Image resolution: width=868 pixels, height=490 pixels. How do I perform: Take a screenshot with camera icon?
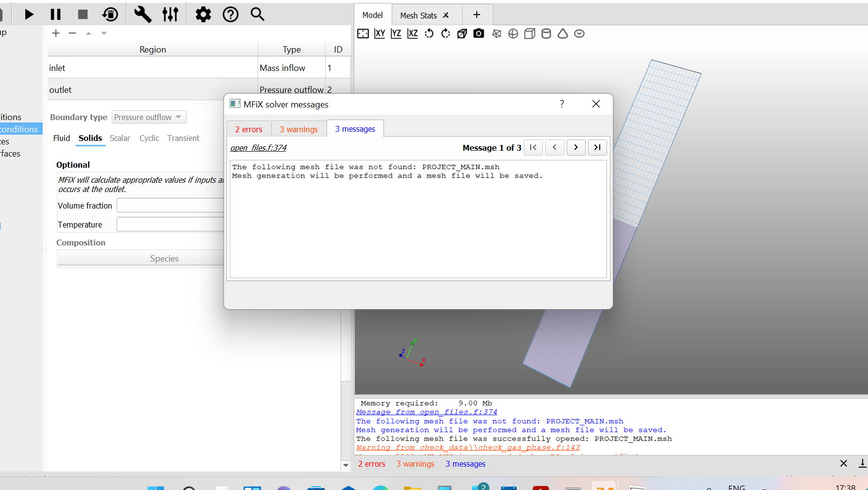[479, 34]
